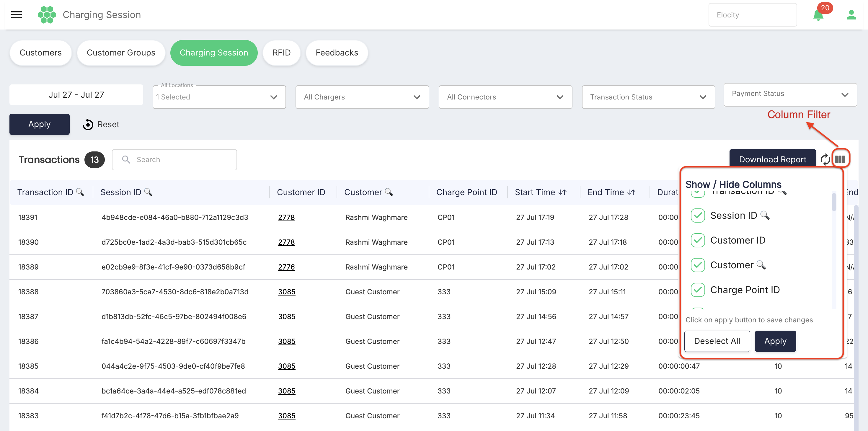Select the Charging Session tab
Viewport: 868px width, 431px height.
click(x=214, y=53)
